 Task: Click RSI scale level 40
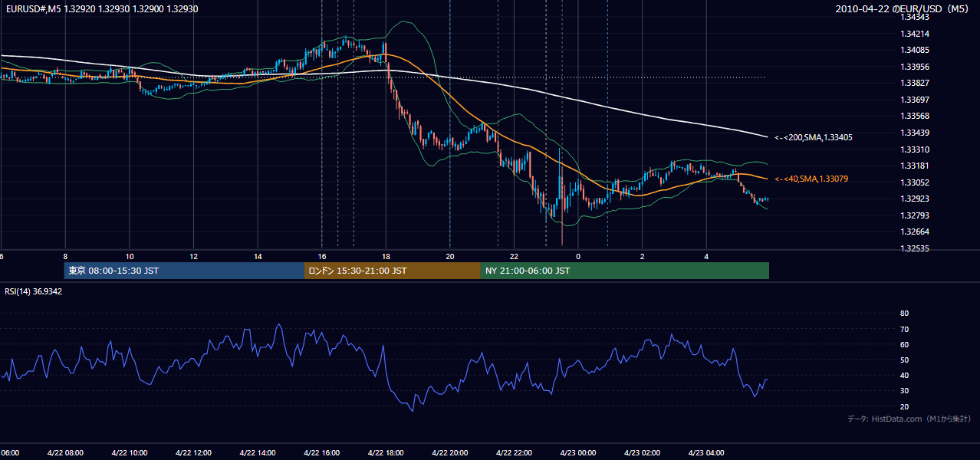(904, 375)
